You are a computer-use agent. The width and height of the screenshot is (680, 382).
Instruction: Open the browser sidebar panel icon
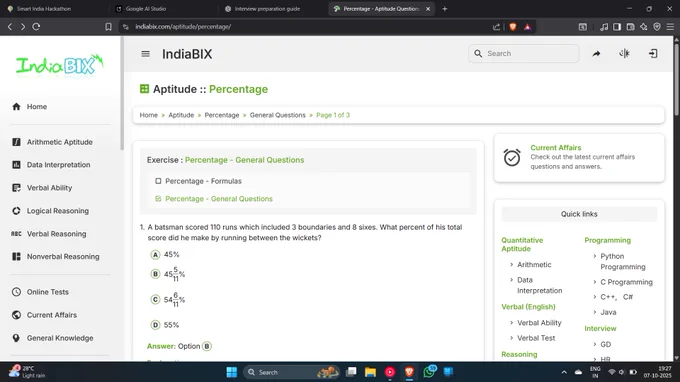(x=617, y=27)
